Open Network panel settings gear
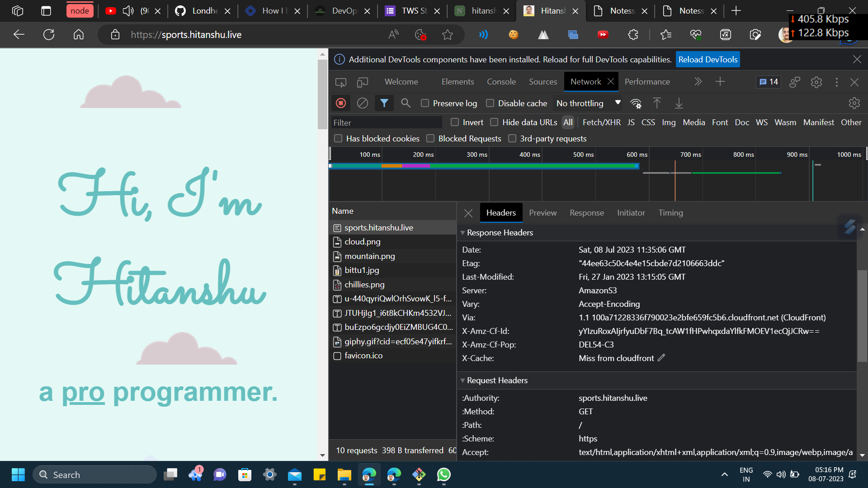 point(854,103)
